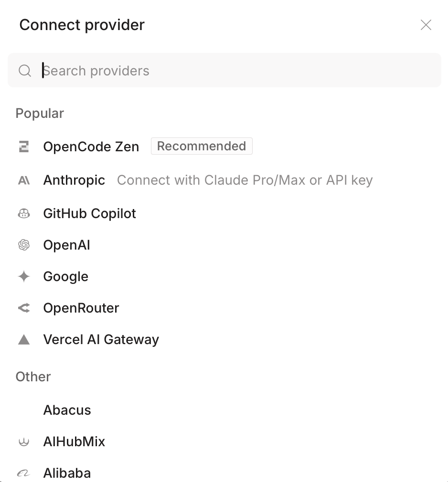
Task: Click the Anthropic logo icon
Action: tap(24, 180)
